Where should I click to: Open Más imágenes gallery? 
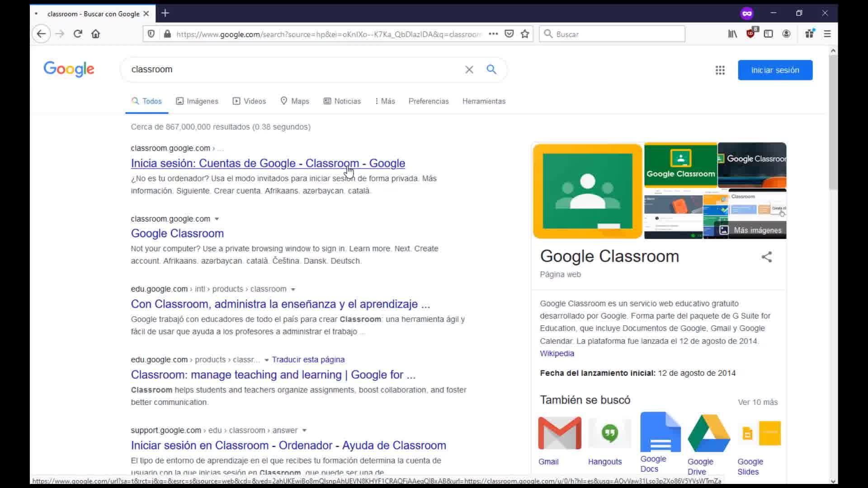(750, 230)
